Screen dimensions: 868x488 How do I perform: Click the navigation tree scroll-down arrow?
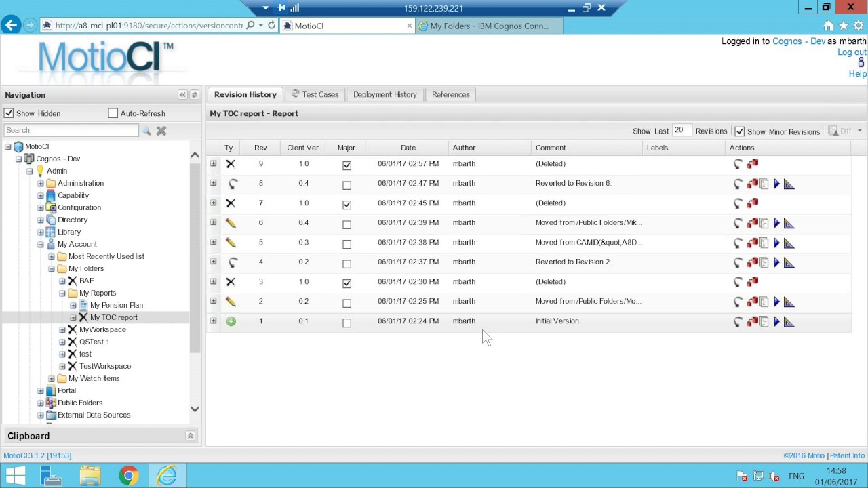coord(195,409)
